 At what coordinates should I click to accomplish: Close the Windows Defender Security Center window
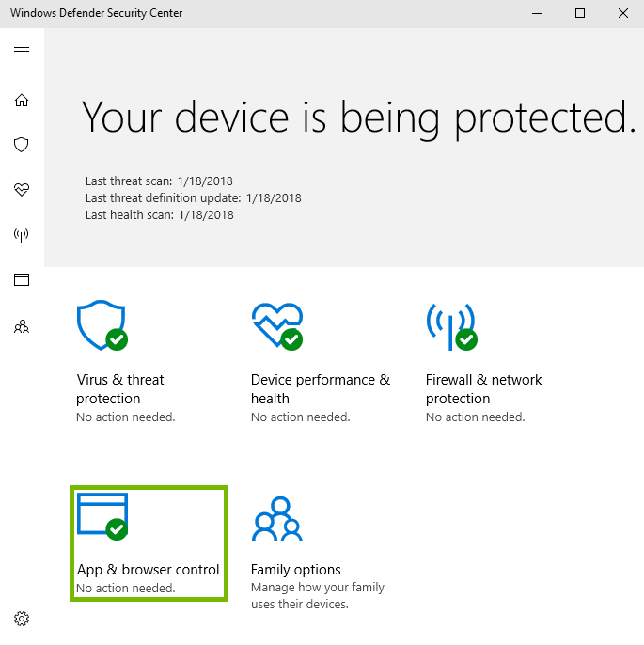(x=623, y=13)
